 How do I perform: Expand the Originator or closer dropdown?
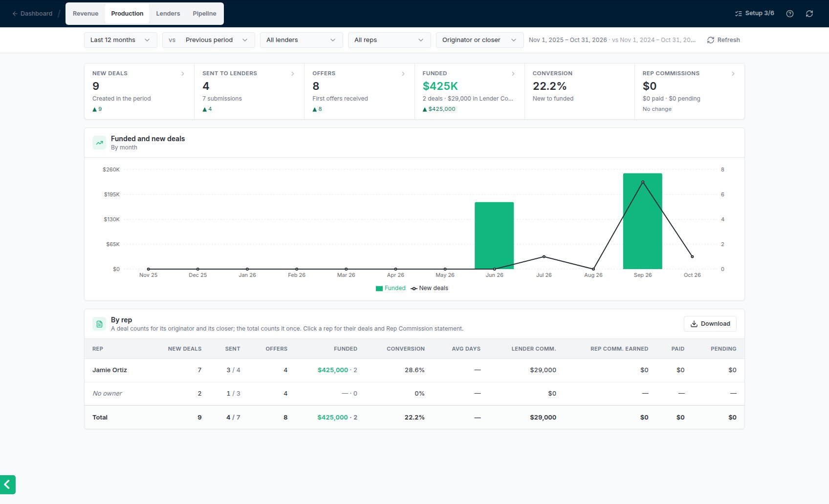[480, 40]
